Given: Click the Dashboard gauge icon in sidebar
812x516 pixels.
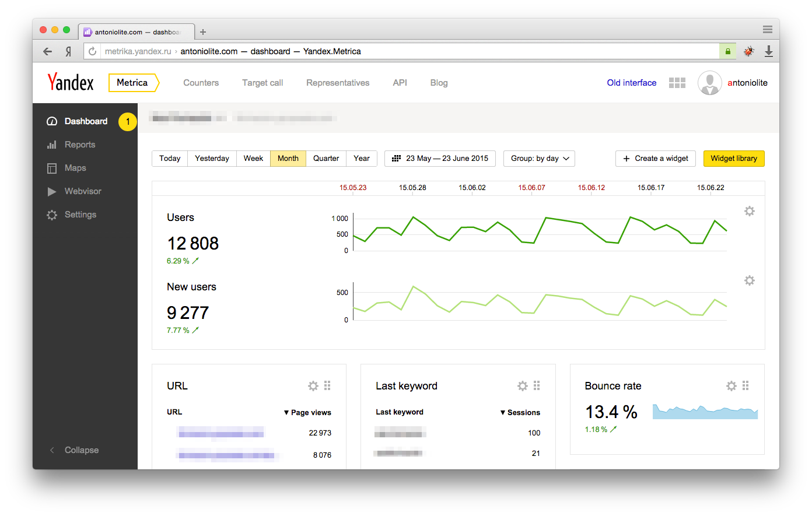Looking at the screenshot, I should pos(52,121).
